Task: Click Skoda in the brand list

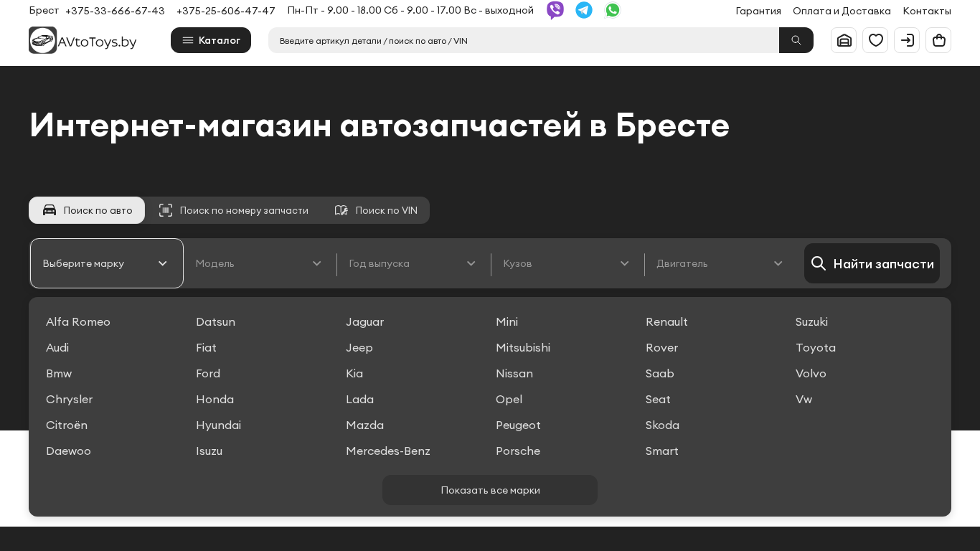Action: [x=662, y=425]
